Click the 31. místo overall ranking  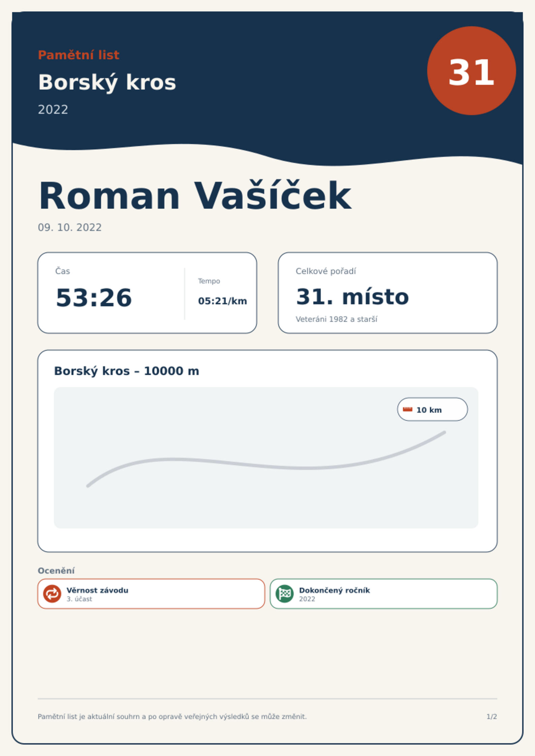(352, 297)
